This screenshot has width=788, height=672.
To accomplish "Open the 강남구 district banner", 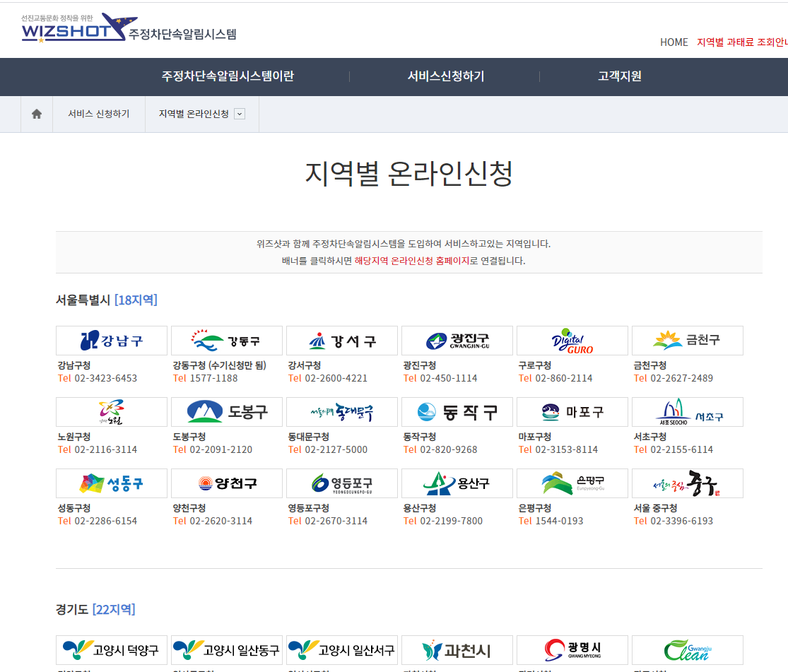I will click(x=112, y=341).
